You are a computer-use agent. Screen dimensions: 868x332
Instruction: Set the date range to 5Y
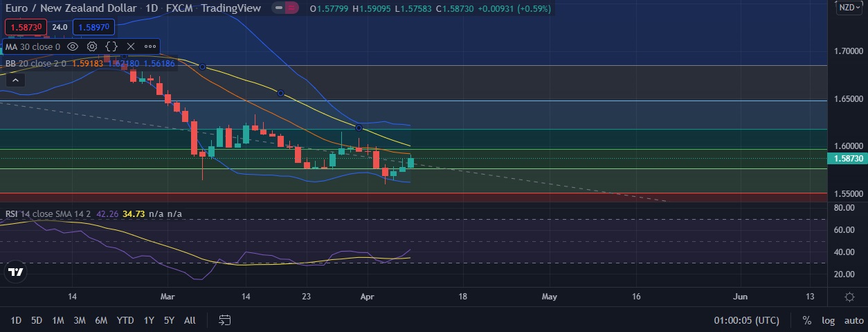pos(169,320)
